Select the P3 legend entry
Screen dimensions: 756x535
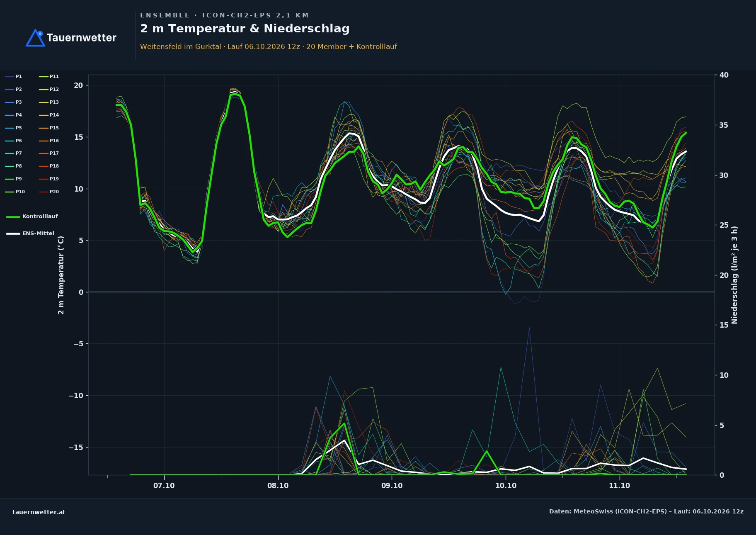coord(14,102)
